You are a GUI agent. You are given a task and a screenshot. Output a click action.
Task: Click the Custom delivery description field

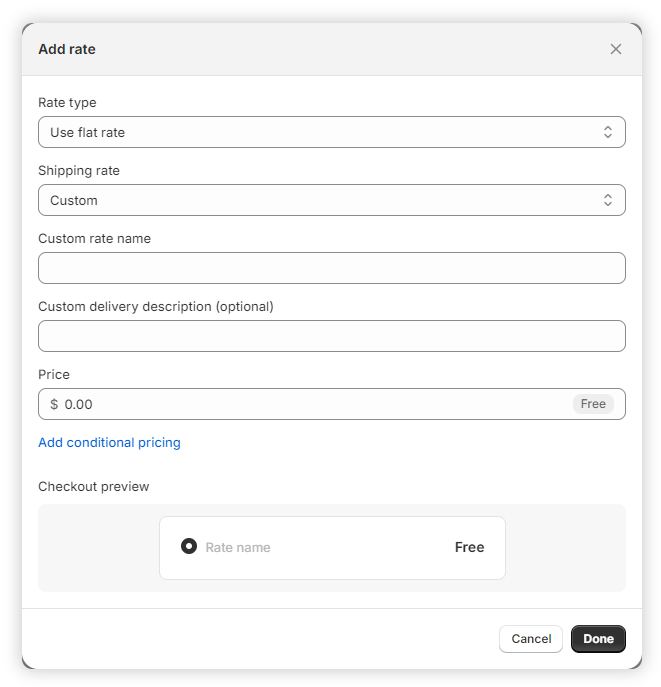coord(331,336)
